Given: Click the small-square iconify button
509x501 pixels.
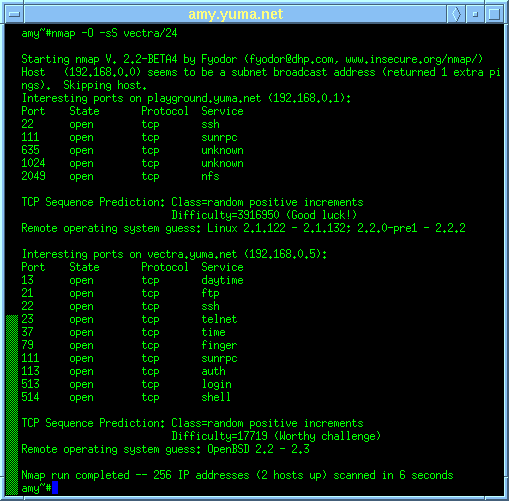Looking at the screenshot, I should point(475,14).
